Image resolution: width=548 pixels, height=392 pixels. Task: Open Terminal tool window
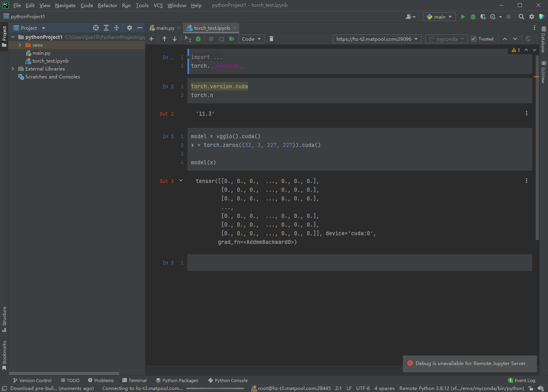pyautogui.click(x=134, y=381)
